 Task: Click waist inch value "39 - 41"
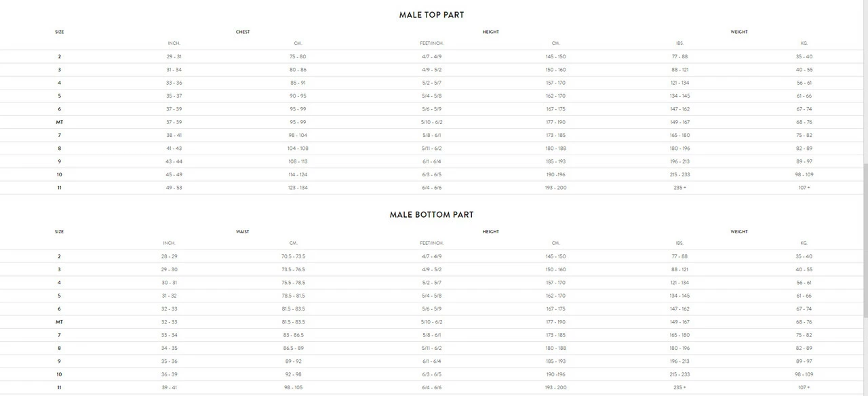pos(170,387)
